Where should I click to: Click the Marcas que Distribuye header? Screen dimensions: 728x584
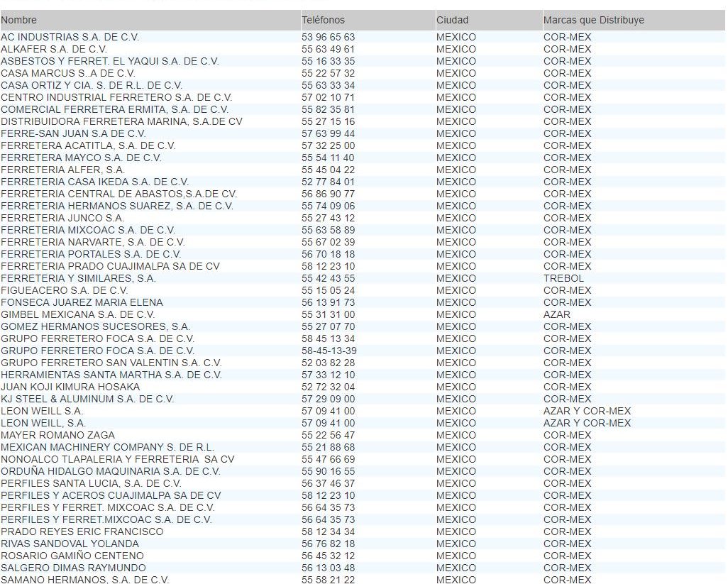(x=594, y=20)
